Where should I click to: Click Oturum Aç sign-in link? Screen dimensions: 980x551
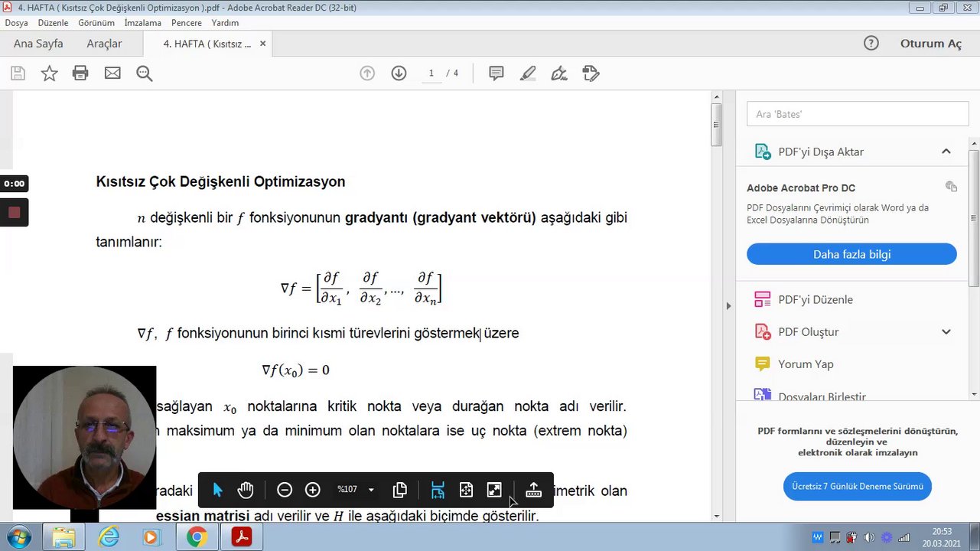pos(931,44)
